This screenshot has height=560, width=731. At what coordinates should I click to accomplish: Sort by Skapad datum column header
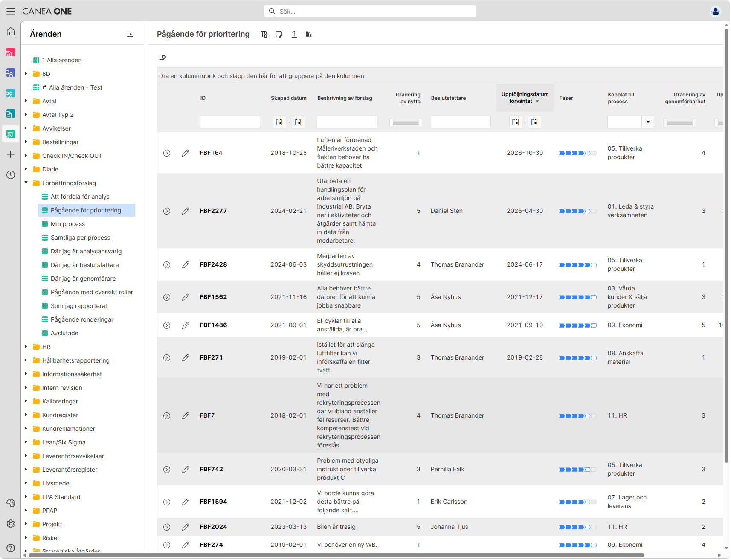pyautogui.click(x=289, y=98)
